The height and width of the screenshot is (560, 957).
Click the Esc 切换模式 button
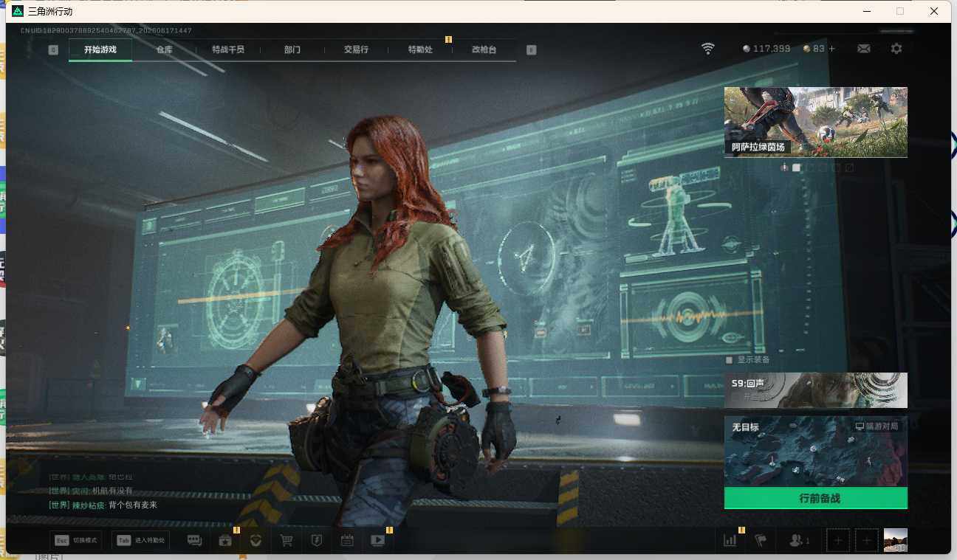[77, 541]
